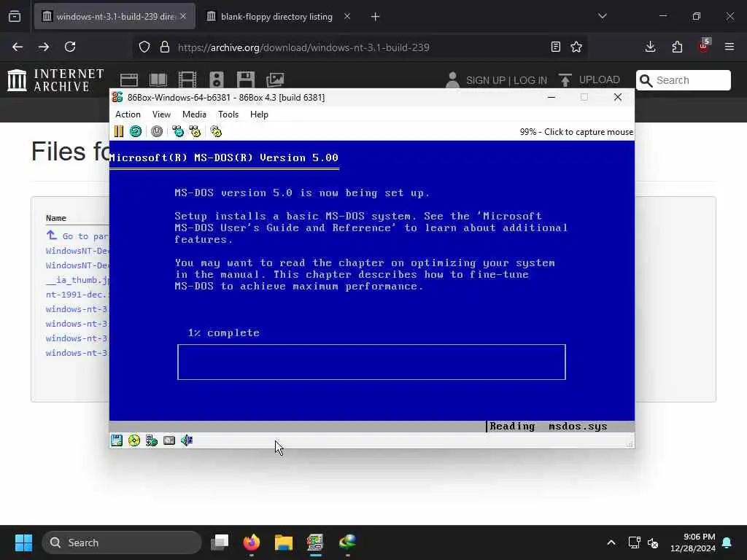747x560 pixels.
Task: Click the tracking protection shield icon
Action: (144, 47)
